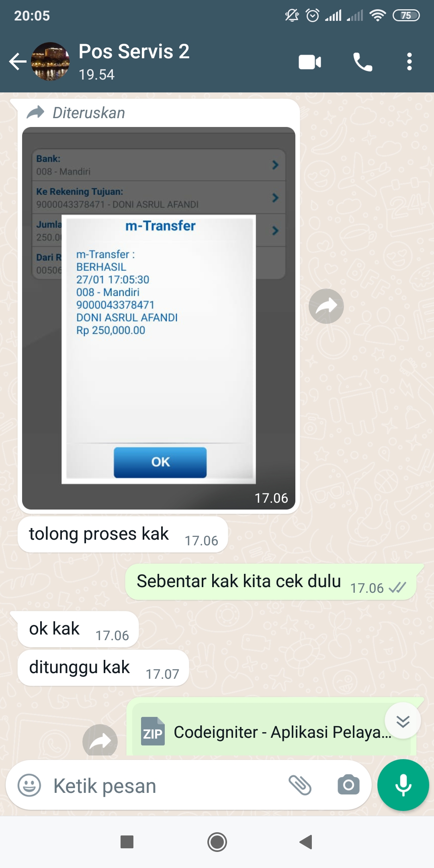Tap the Android home circle button
This screenshot has width=434, height=868.
tap(217, 842)
